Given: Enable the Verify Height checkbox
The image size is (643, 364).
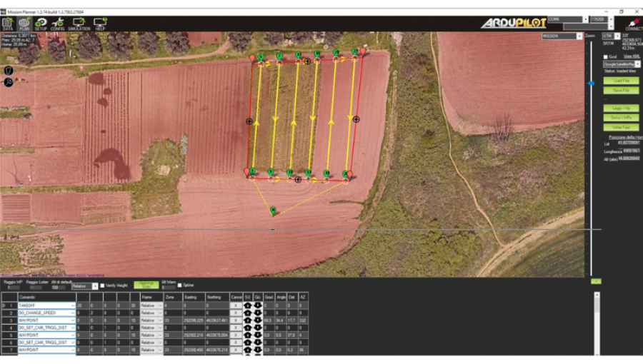Looking at the screenshot, I should 102,285.
